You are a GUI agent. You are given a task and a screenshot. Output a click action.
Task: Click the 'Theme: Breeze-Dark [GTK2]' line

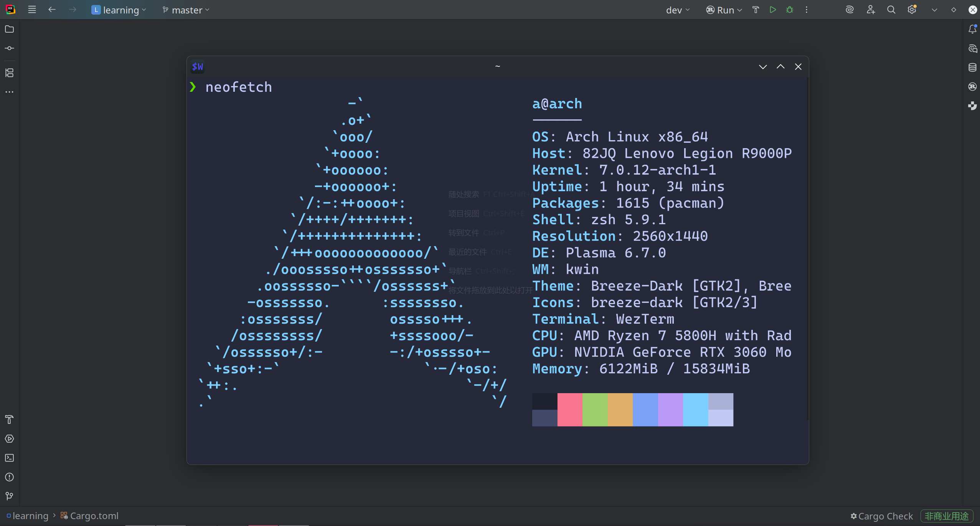pyautogui.click(x=662, y=286)
